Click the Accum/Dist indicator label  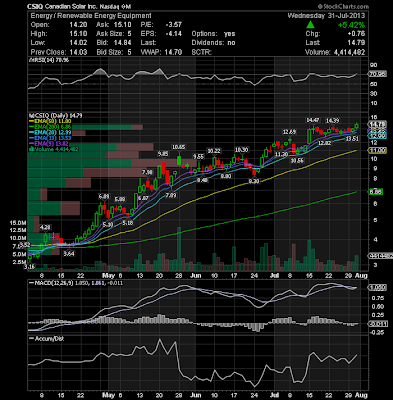[x=49, y=339]
